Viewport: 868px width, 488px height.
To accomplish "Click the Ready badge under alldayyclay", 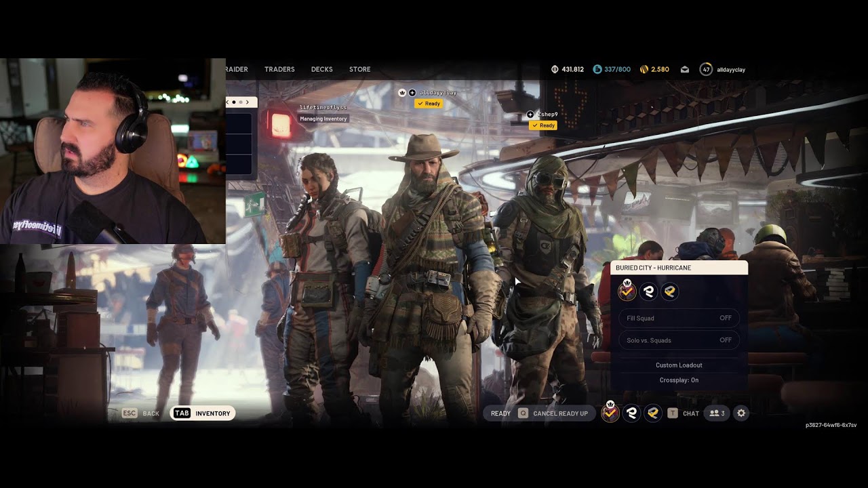I will click(429, 104).
